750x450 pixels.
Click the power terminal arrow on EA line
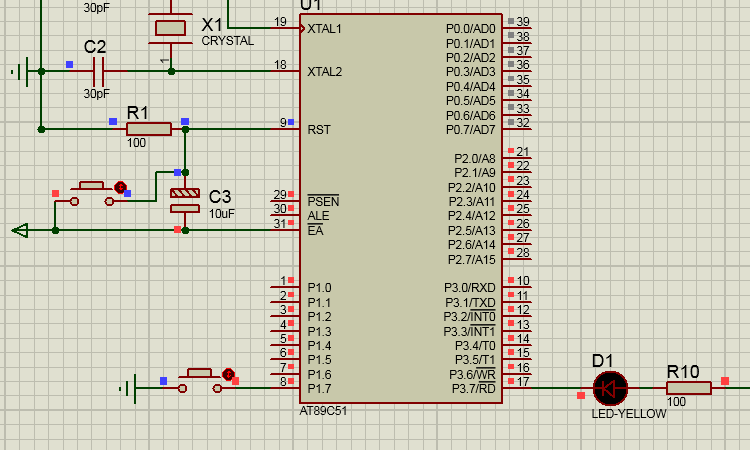point(20,230)
